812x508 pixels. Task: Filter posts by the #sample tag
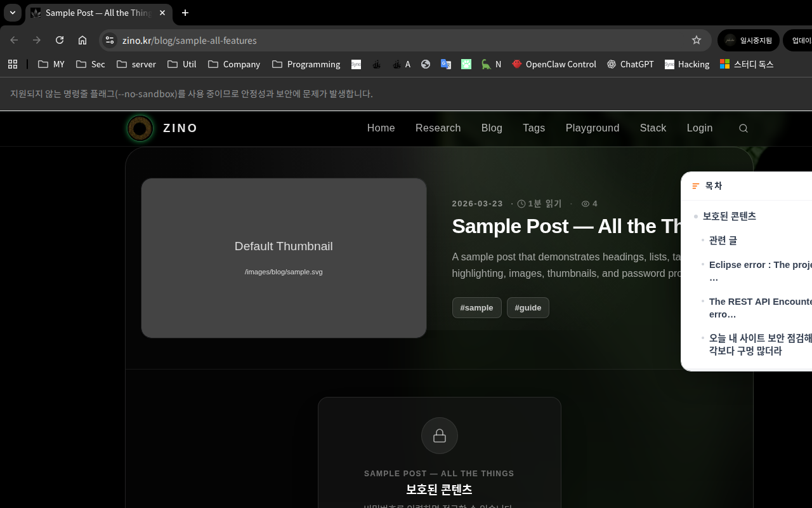(476, 307)
